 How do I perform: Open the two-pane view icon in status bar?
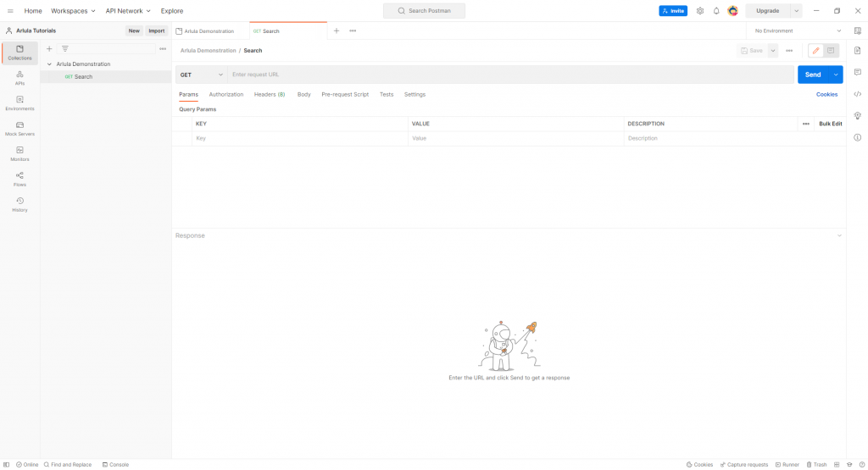(x=837, y=464)
